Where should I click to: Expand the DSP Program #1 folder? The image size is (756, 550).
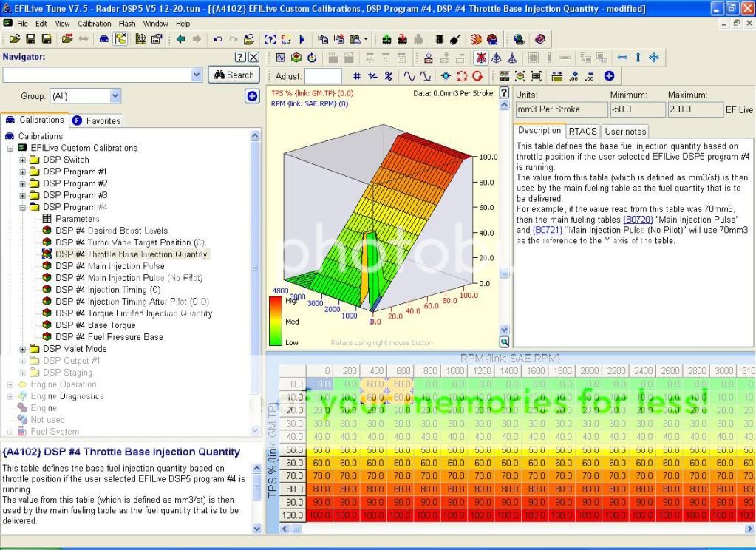[x=23, y=172]
